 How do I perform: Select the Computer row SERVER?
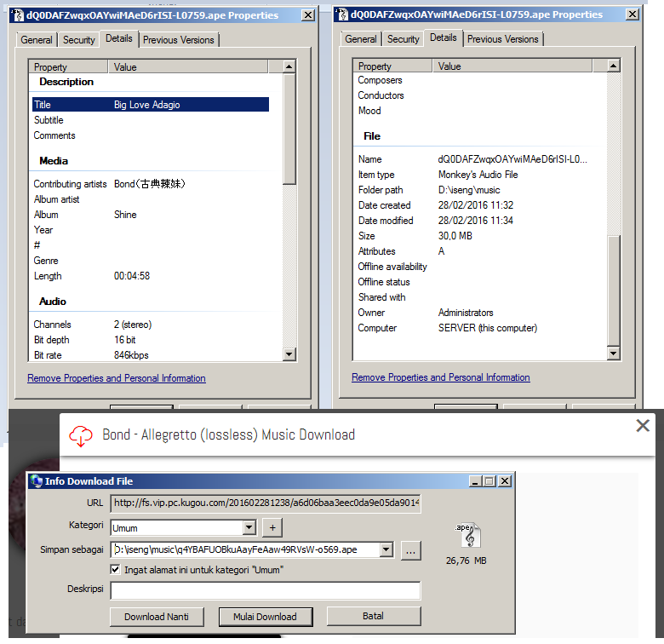(475, 328)
